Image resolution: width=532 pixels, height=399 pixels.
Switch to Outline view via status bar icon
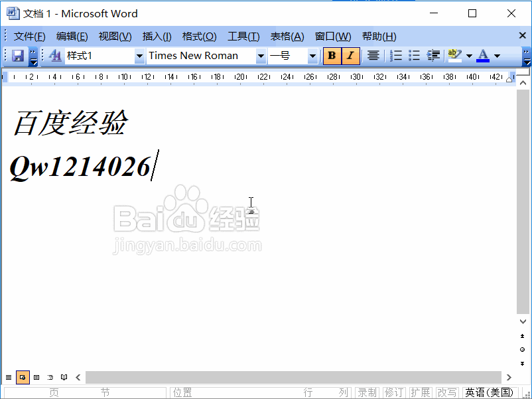pos(49,377)
